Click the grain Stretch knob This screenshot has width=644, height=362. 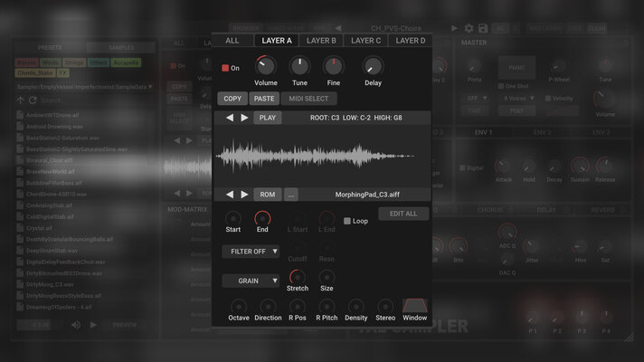(297, 277)
